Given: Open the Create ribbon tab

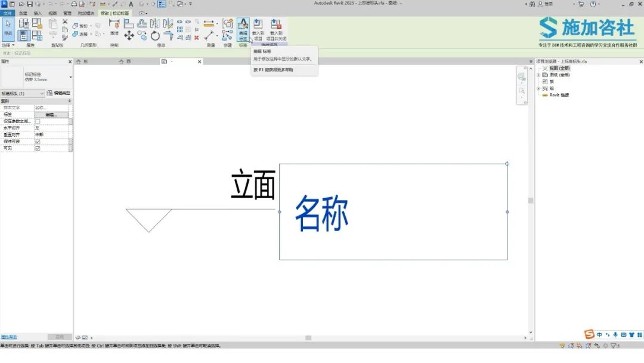Looking at the screenshot, I should tap(23, 13).
